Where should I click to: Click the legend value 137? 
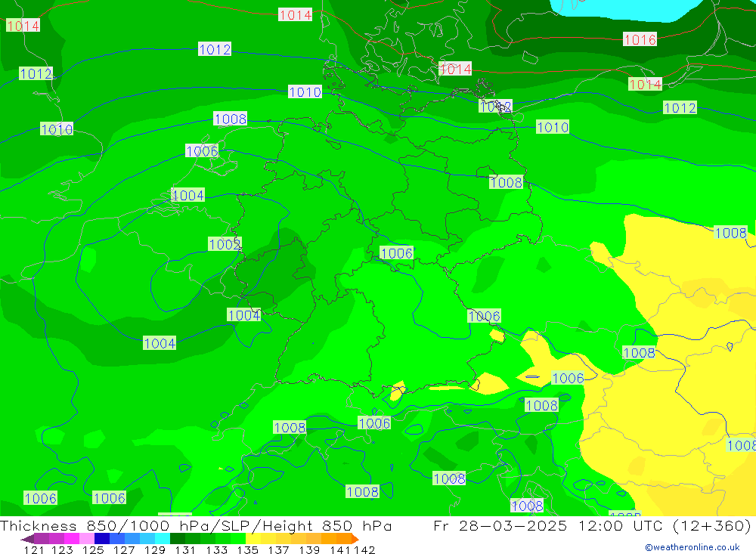pyautogui.click(x=279, y=549)
